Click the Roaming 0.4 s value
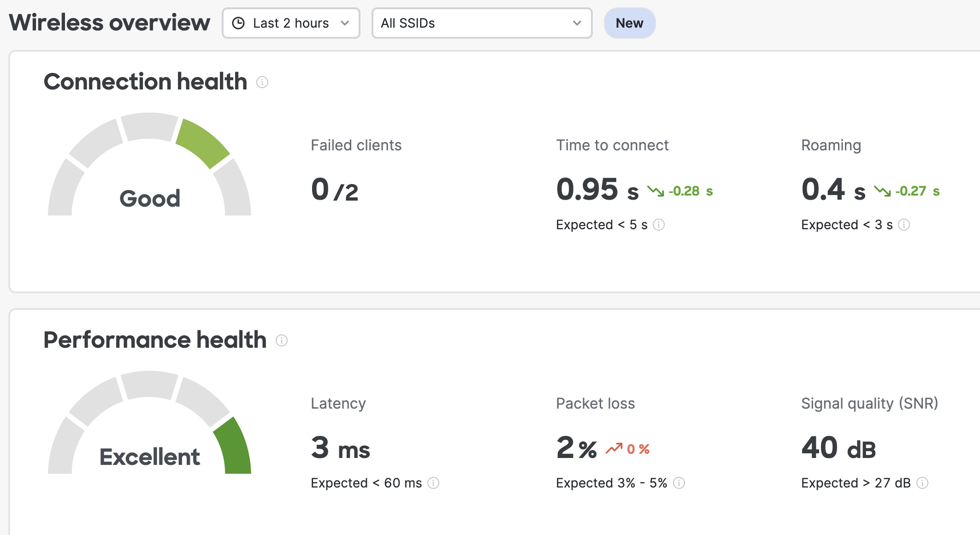Image resolution: width=980 pixels, height=535 pixels. click(x=833, y=190)
